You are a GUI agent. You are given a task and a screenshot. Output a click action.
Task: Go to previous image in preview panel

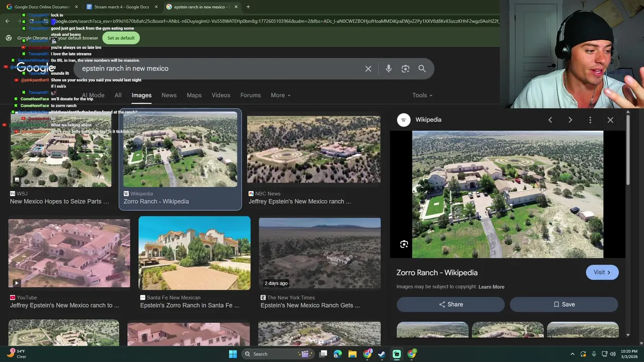(x=550, y=120)
